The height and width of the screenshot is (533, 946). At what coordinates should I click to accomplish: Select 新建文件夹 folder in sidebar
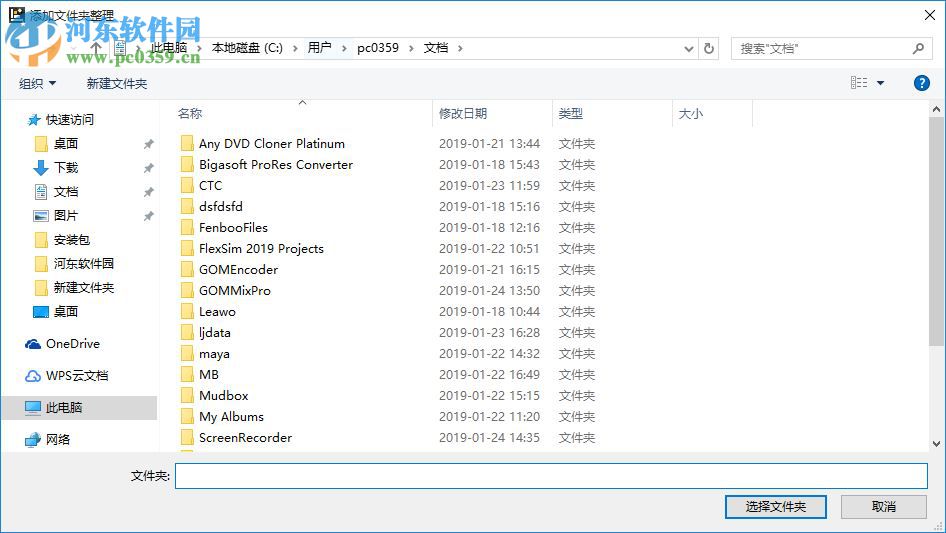click(83, 288)
